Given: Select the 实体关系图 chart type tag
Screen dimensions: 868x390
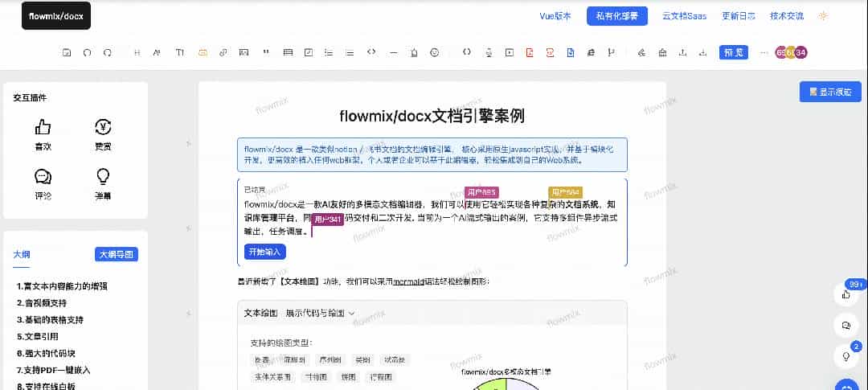Looking at the screenshot, I should pyautogui.click(x=274, y=376).
